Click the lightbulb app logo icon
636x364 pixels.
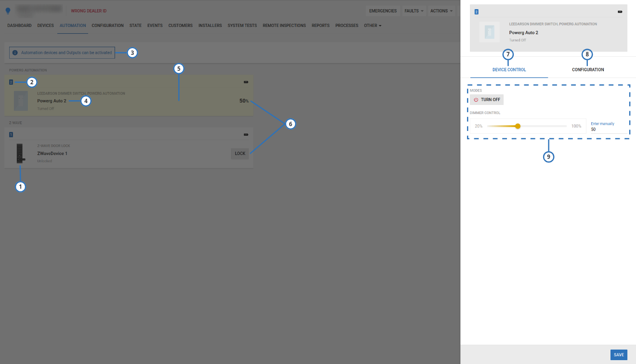8,10
